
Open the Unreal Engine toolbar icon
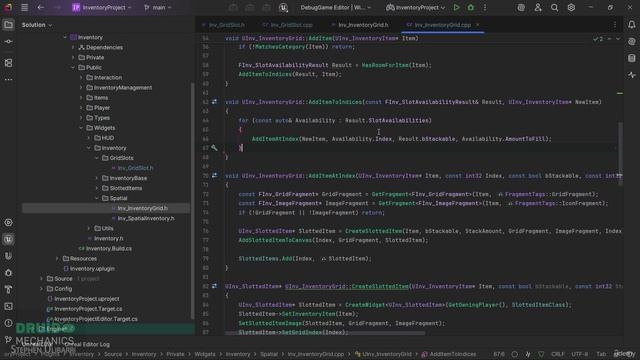(x=283, y=7)
